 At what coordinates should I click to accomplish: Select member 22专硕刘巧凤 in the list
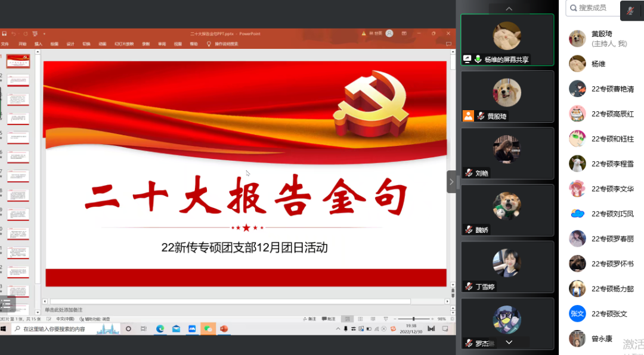602,214
